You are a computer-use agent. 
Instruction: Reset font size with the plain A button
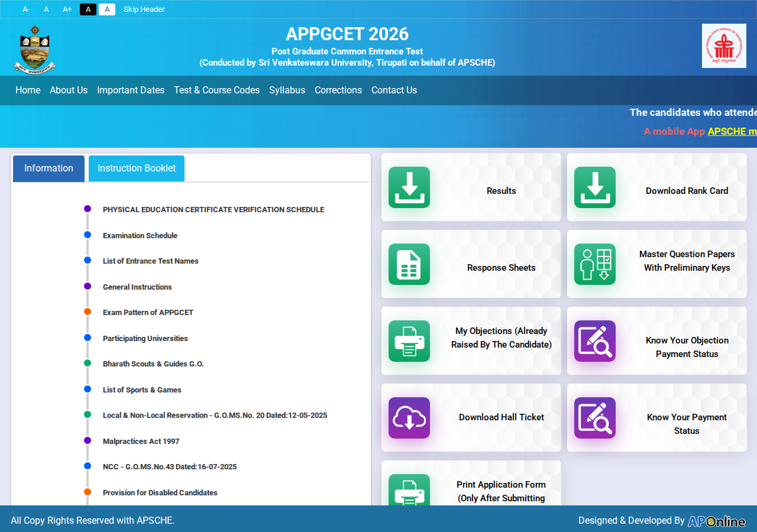pos(46,9)
